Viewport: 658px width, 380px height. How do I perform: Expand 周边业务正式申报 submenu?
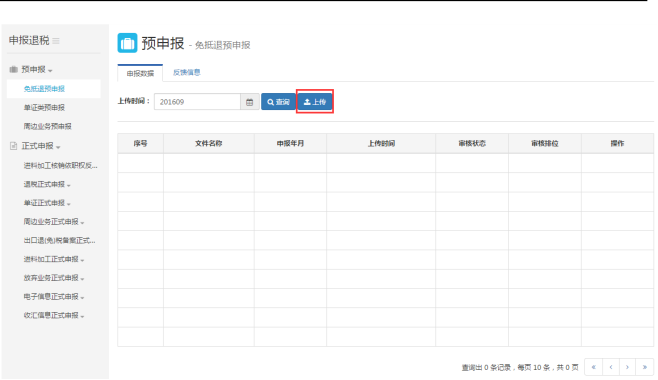[54, 222]
